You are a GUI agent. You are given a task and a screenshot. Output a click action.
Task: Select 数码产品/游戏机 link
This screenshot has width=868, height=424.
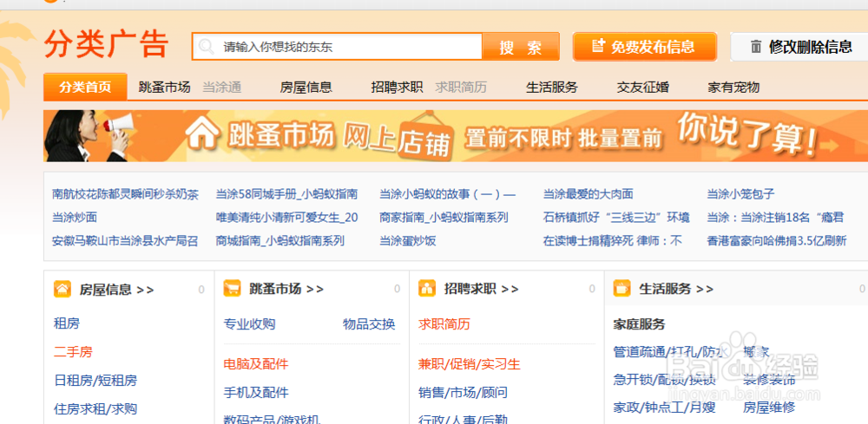click(273, 419)
